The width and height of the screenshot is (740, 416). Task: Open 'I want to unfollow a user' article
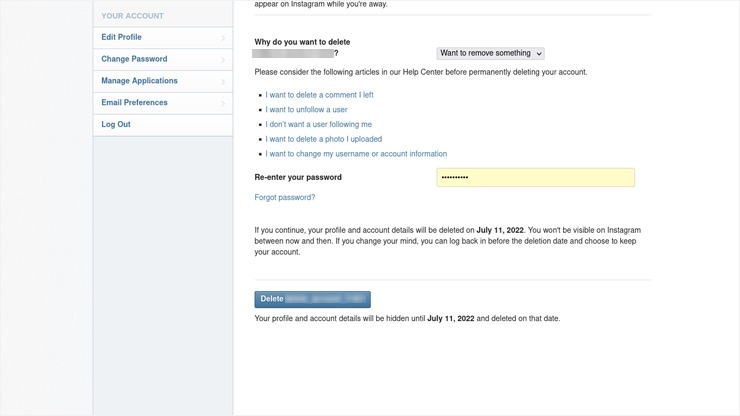pyautogui.click(x=306, y=110)
